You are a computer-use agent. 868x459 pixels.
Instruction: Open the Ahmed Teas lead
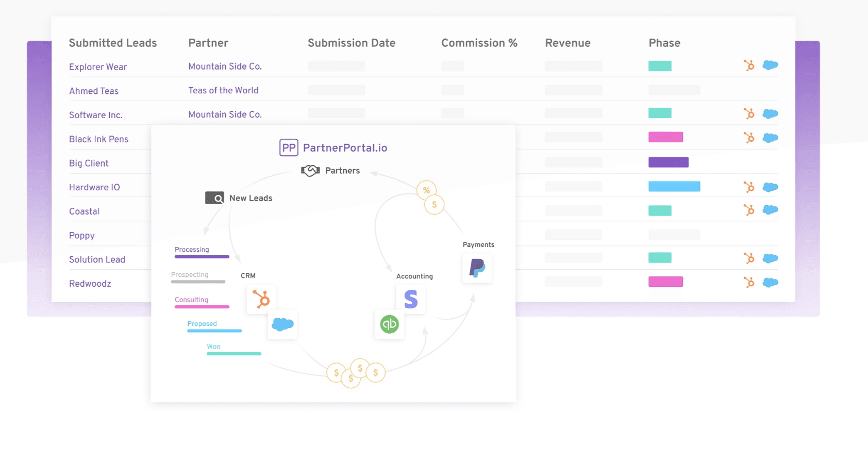click(x=94, y=91)
